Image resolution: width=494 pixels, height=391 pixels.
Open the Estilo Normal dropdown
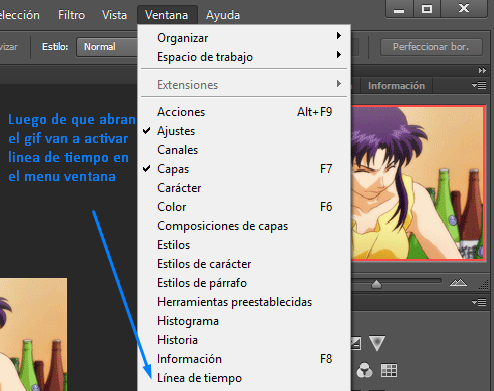107,47
